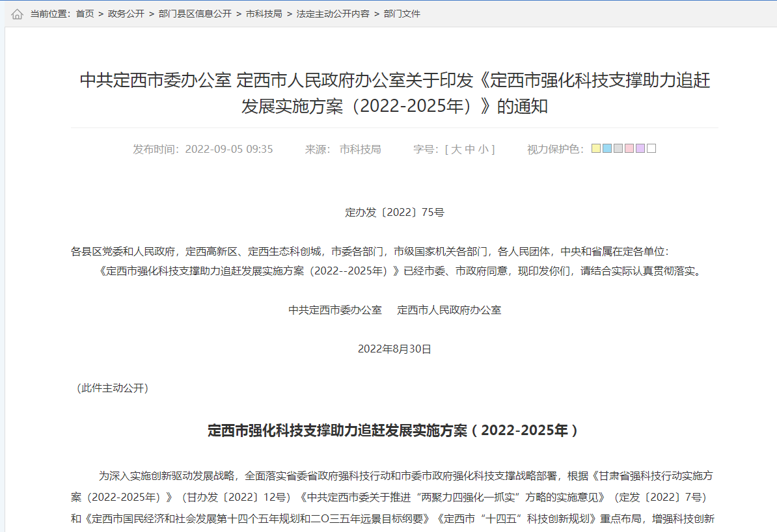The width and height of the screenshot is (777, 532).
Task: Select blue eye-protection background color
Action: pyautogui.click(x=607, y=148)
